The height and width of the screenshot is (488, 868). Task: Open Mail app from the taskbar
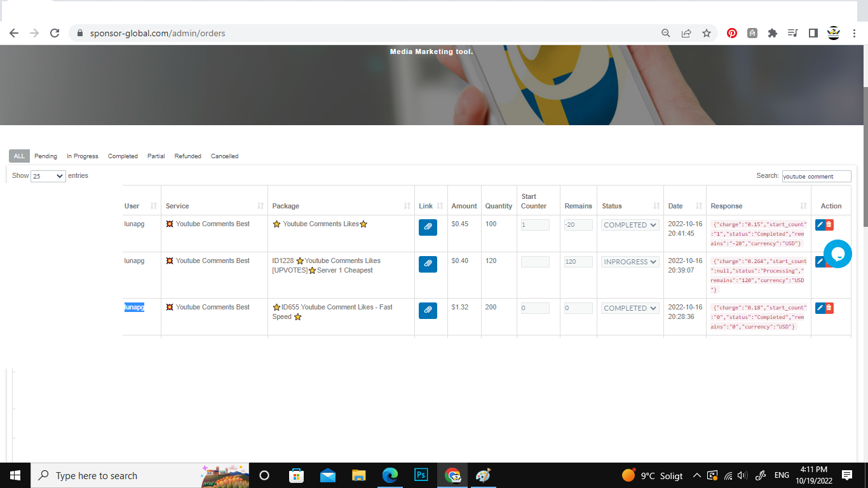(328, 475)
